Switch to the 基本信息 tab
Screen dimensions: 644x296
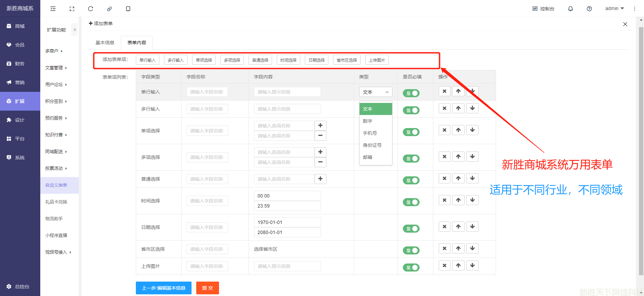click(x=105, y=43)
